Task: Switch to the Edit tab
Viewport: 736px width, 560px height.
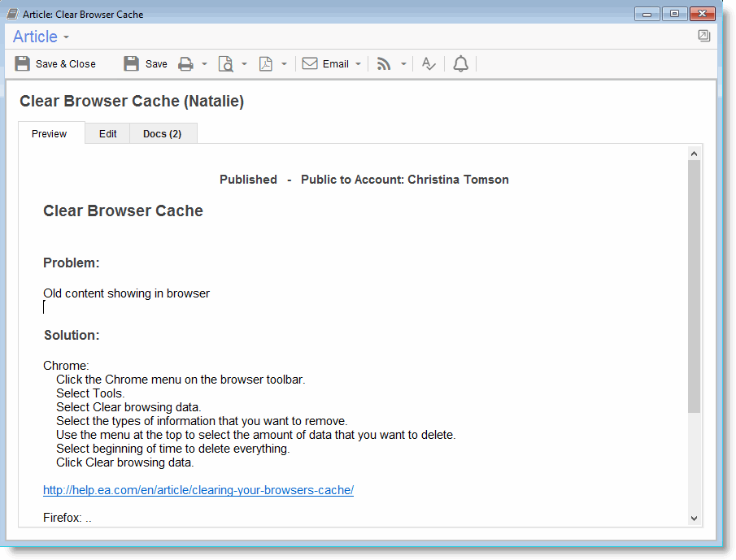Action: click(107, 134)
